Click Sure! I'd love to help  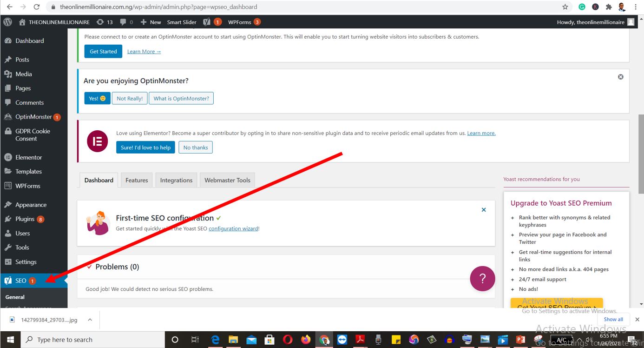145,147
